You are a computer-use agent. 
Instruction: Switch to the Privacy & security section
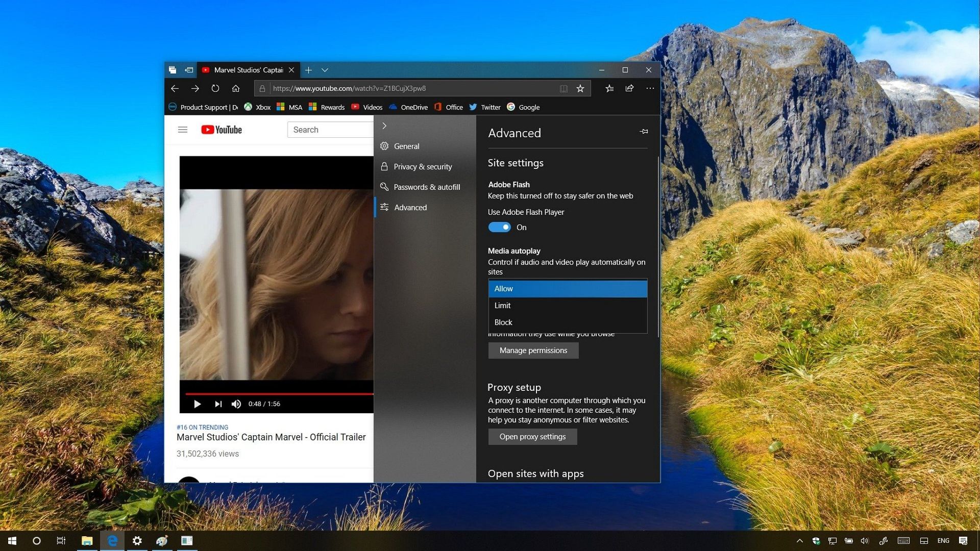(423, 166)
